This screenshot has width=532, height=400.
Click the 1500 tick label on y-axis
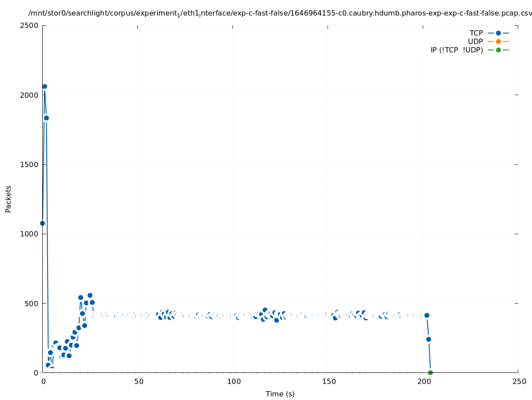pos(29,164)
